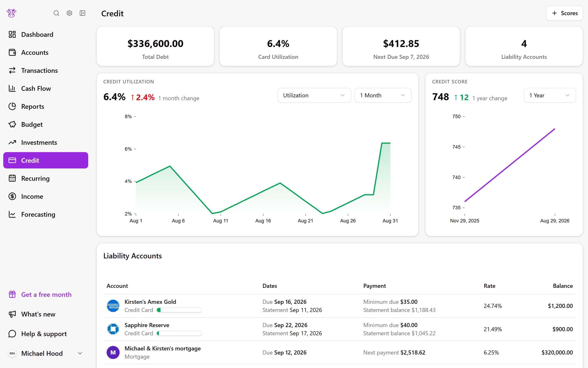Click the 21.49% rate value
This screenshot has width=588, height=368.
(x=493, y=329)
